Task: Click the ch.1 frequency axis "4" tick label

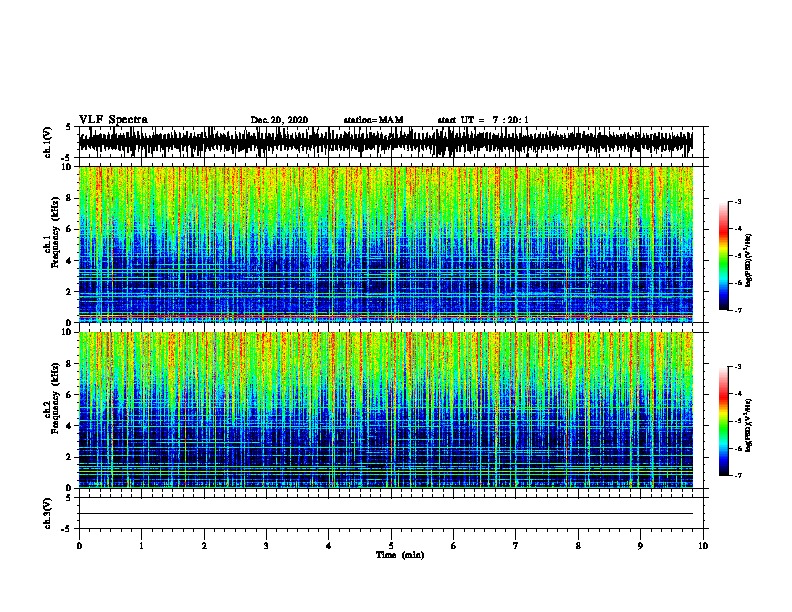Action: pyautogui.click(x=70, y=261)
